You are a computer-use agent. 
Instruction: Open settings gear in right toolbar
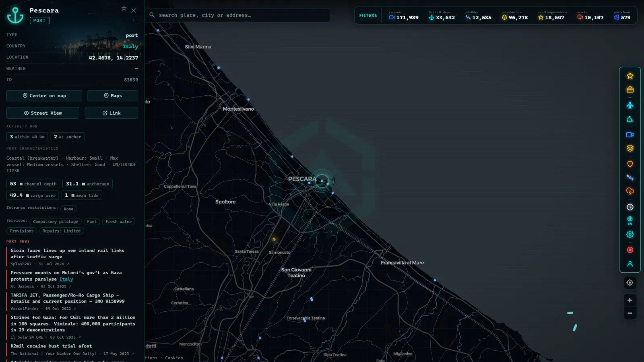tap(630, 234)
